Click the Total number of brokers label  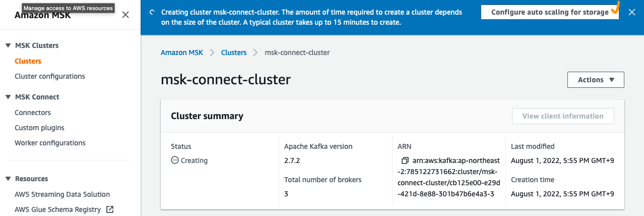coord(323,180)
